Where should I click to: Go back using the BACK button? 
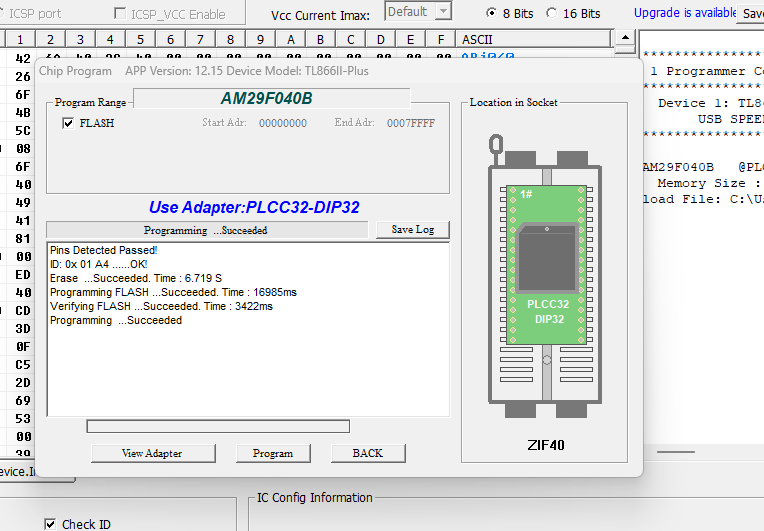tap(368, 453)
